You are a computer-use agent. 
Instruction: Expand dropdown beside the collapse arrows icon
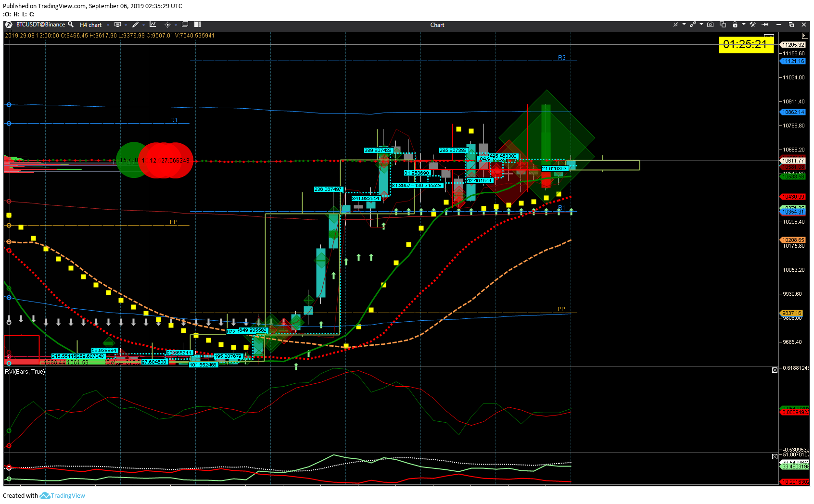coord(684,25)
